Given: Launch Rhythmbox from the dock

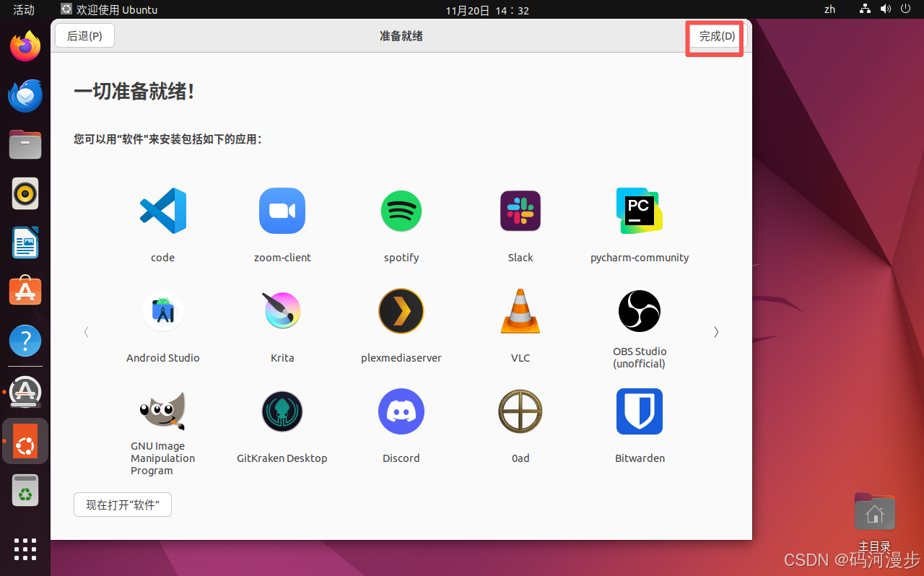Looking at the screenshot, I should tap(25, 193).
